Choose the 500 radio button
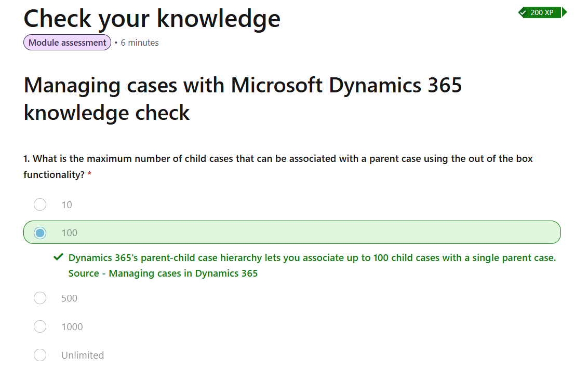Viewport: 588px width, 369px height. tap(40, 298)
